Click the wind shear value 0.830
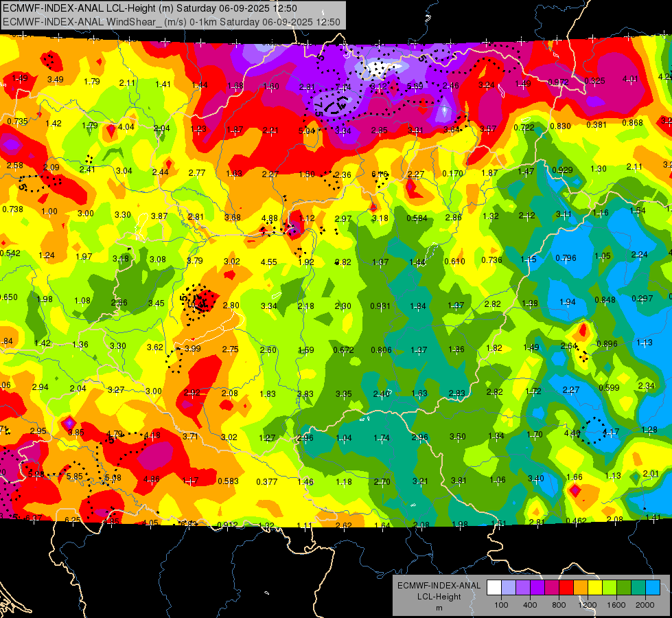672x618 pixels. [561, 126]
